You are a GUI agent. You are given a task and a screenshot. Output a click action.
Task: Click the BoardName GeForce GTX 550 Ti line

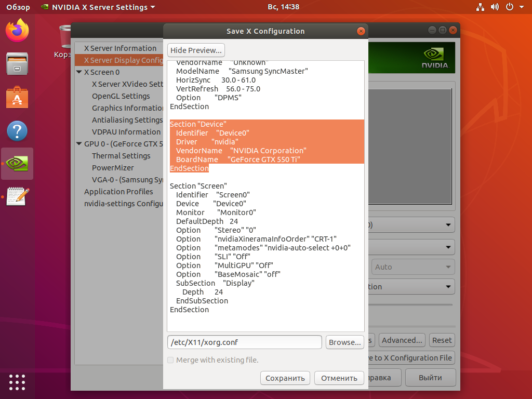[x=238, y=159]
